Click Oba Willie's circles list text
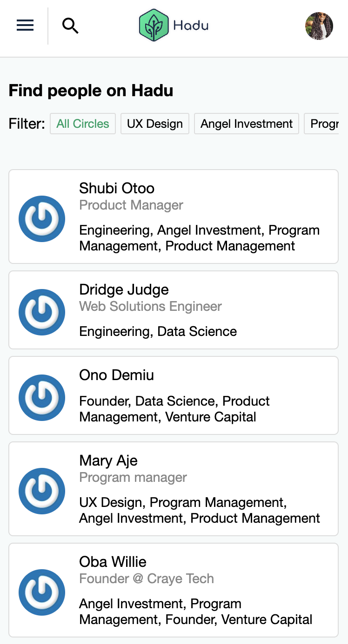348x644 pixels. click(195, 611)
